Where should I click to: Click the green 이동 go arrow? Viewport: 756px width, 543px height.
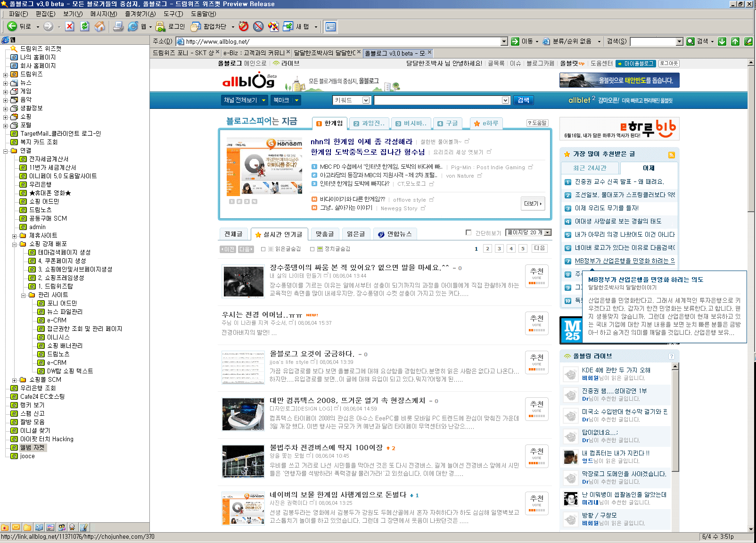coord(515,41)
